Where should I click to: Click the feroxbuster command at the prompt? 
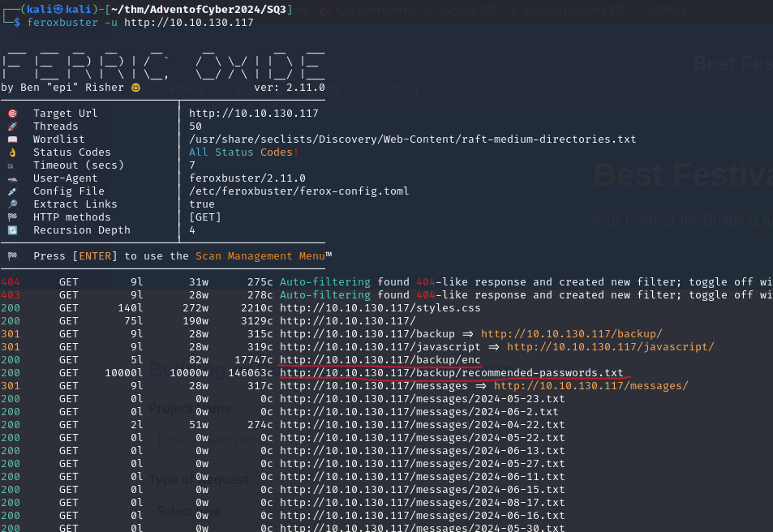tap(62, 23)
